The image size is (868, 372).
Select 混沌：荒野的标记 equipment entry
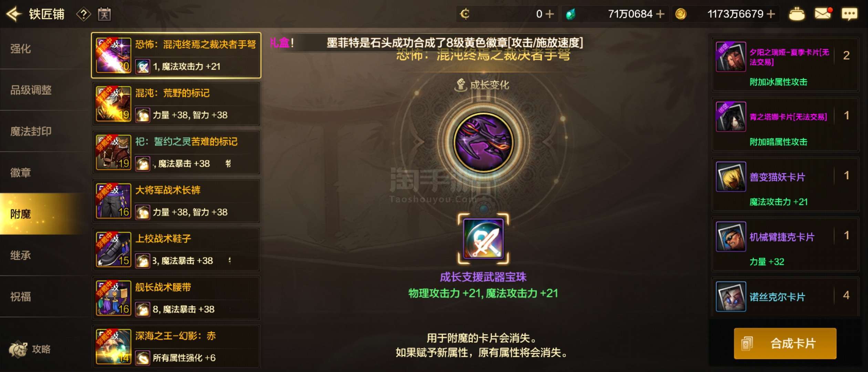coord(176,104)
